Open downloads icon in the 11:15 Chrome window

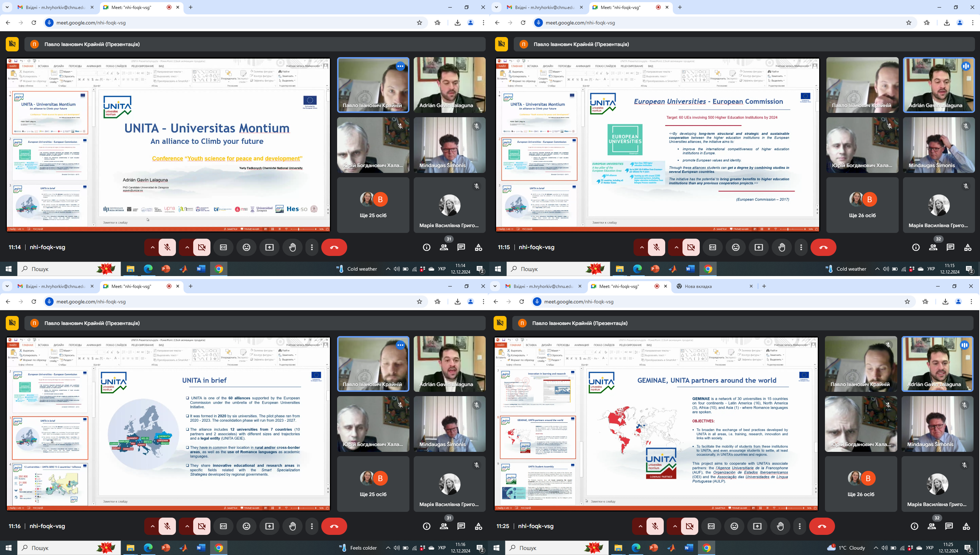pyautogui.click(x=947, y=23)
